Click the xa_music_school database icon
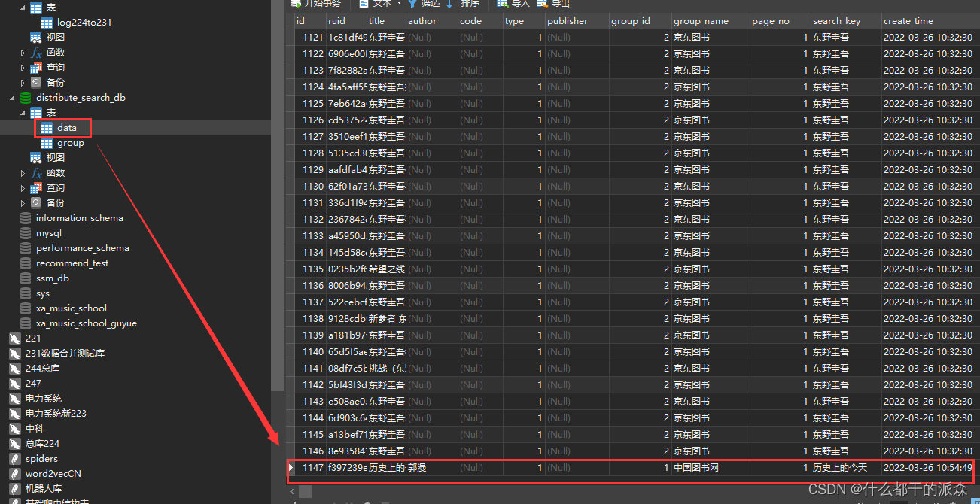 coord(26,308)
